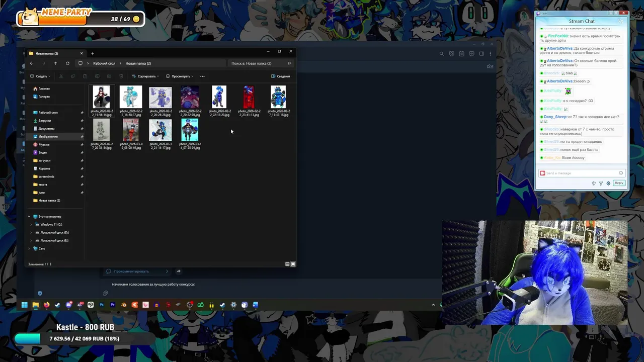
Task: Expand the Сеть tree node
Action: 29,248
